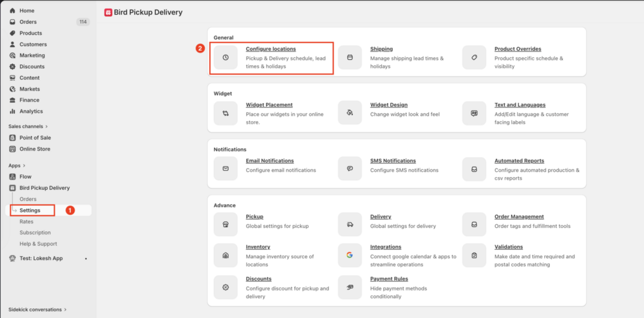
Task: Expand Sidekick conversations
Action: click(x=37, y=310)
